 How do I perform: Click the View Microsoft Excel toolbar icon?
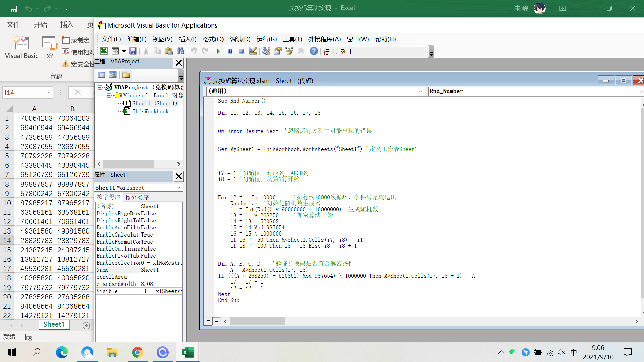104,51
